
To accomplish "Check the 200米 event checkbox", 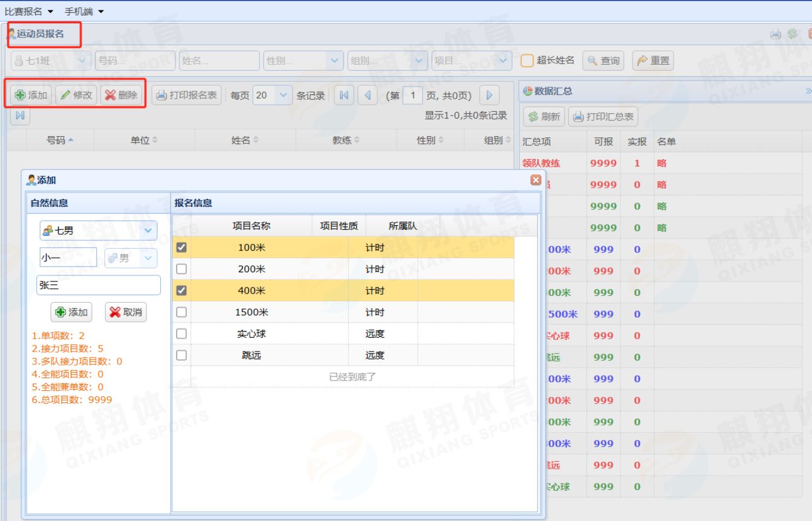I will (181, 269).
